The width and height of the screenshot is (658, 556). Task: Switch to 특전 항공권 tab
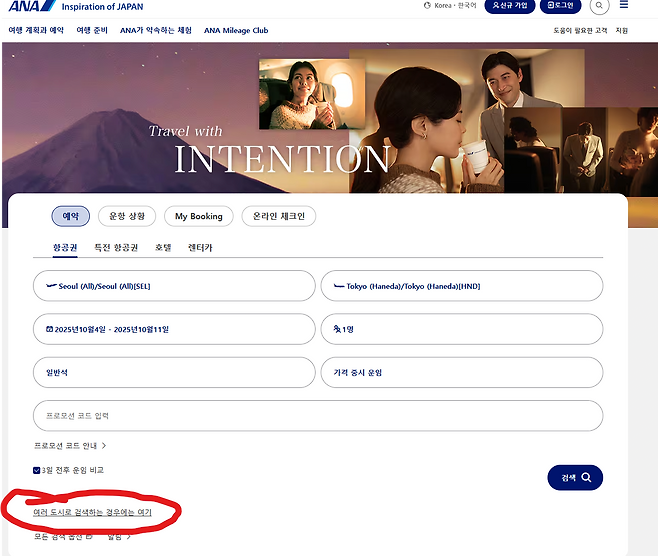point(116,248)
